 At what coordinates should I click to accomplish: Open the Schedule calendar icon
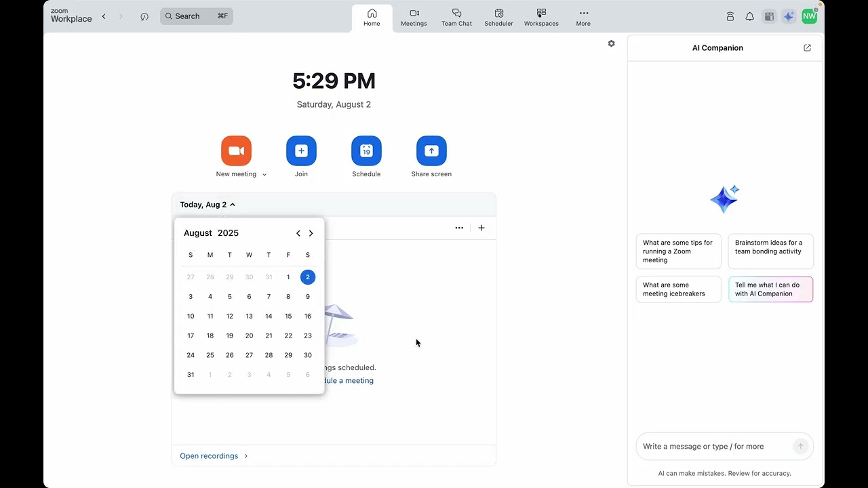pyautogui.click(x=366, y=150)
